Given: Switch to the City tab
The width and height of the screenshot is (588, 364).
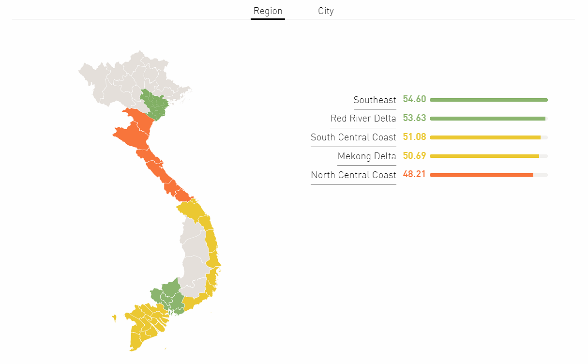Looking at the screenshot, I should (326, 11).
